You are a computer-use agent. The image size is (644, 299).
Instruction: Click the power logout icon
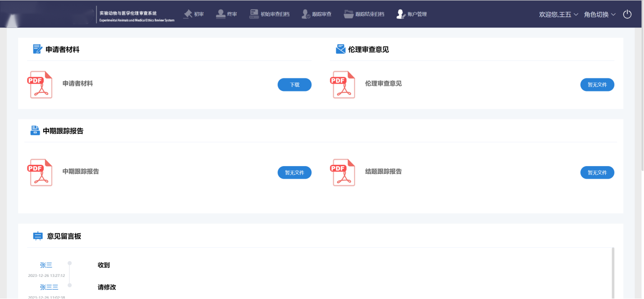627,14
